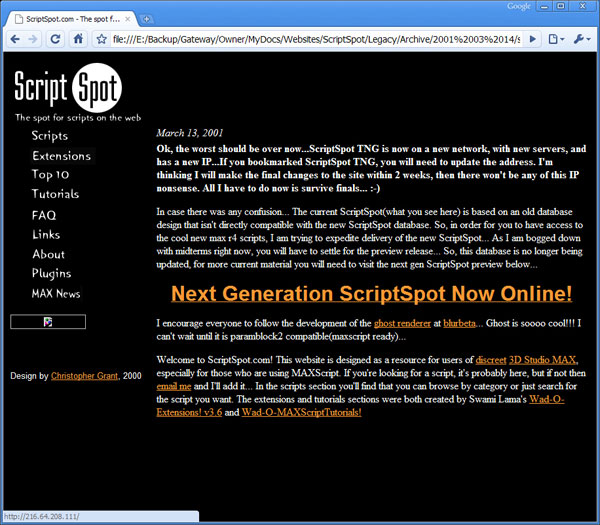Open the Tutorials section

pos(55,194)
